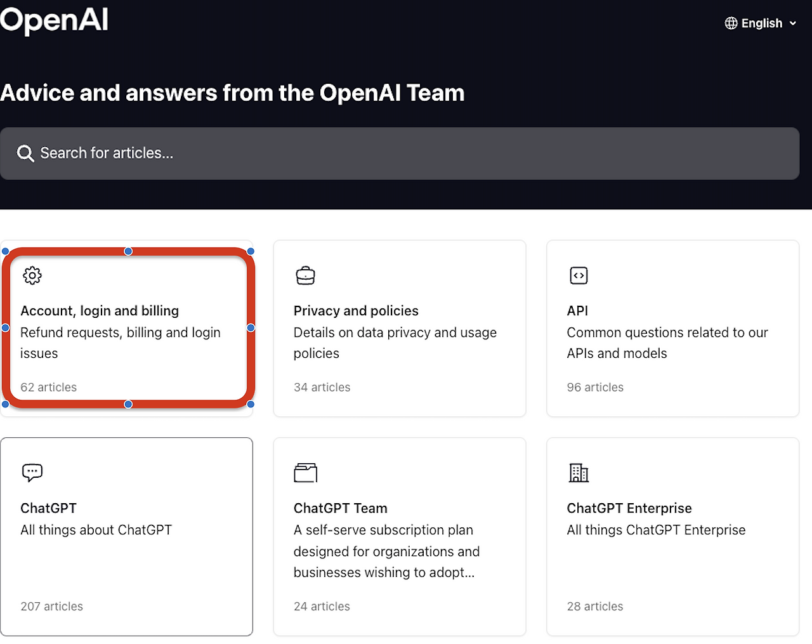The width and height of the screenshot is (812, 644).
Task: Click the folder icon for ChatGPT Team
Action: (x=305, y=473)
